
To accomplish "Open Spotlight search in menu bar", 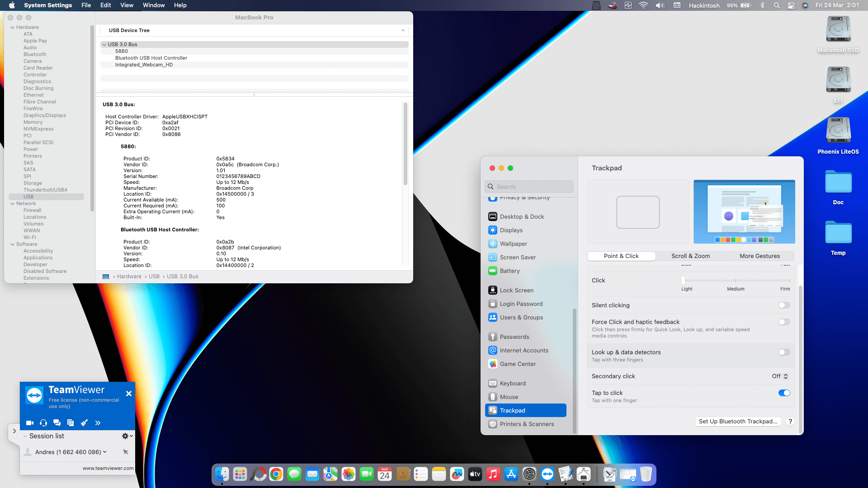I will click(x=777, y=5).
